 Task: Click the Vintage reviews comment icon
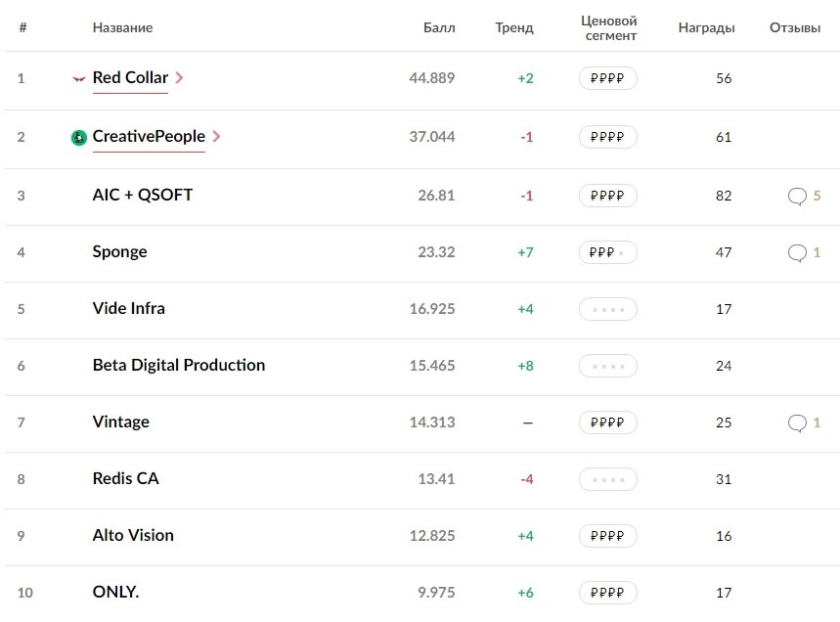(x=797, y=422)
